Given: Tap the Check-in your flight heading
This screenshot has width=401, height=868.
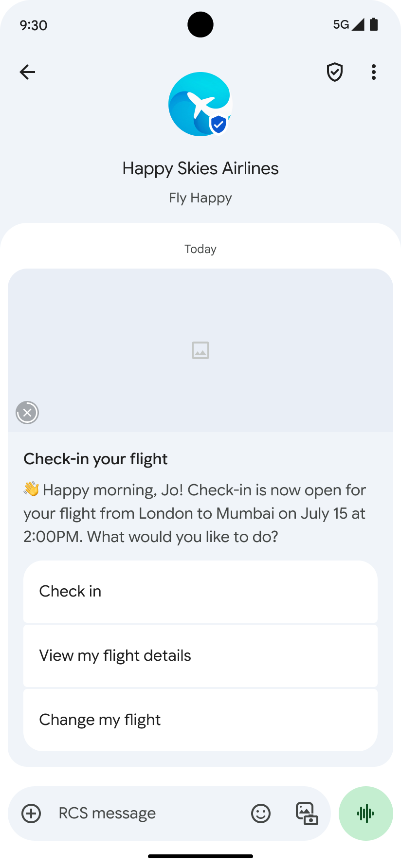Looking at the screenshot, I should pos(95,459).
